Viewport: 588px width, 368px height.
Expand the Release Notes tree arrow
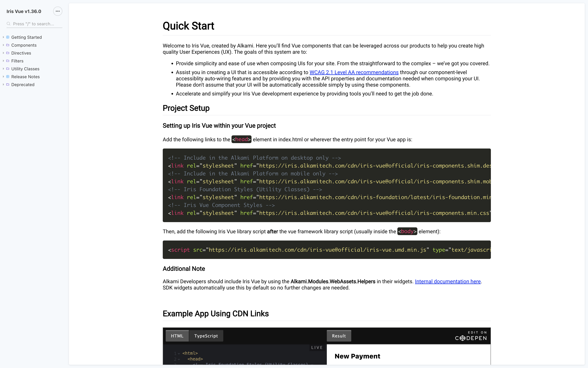[x=3, y=76]
